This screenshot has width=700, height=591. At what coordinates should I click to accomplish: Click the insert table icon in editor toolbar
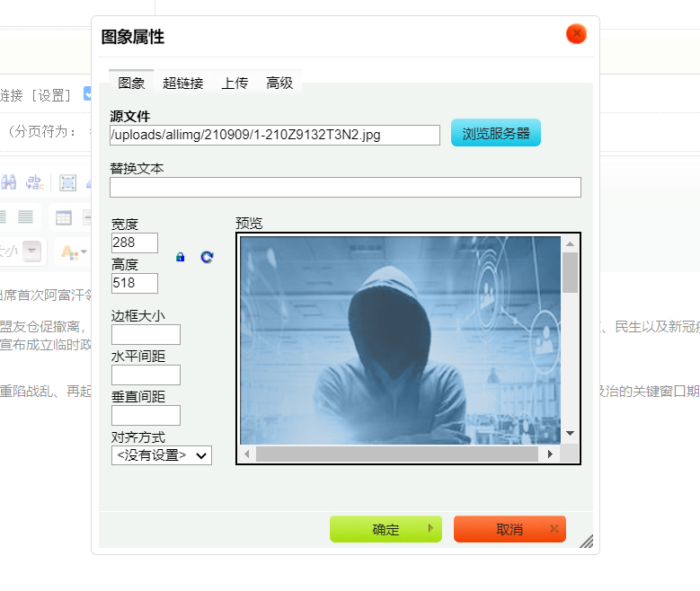[64, 218]
